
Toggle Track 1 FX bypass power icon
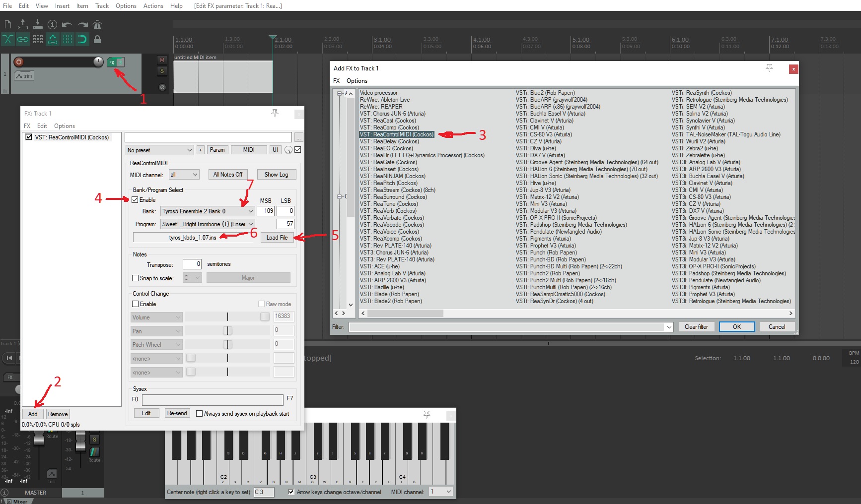click(120, 62)
